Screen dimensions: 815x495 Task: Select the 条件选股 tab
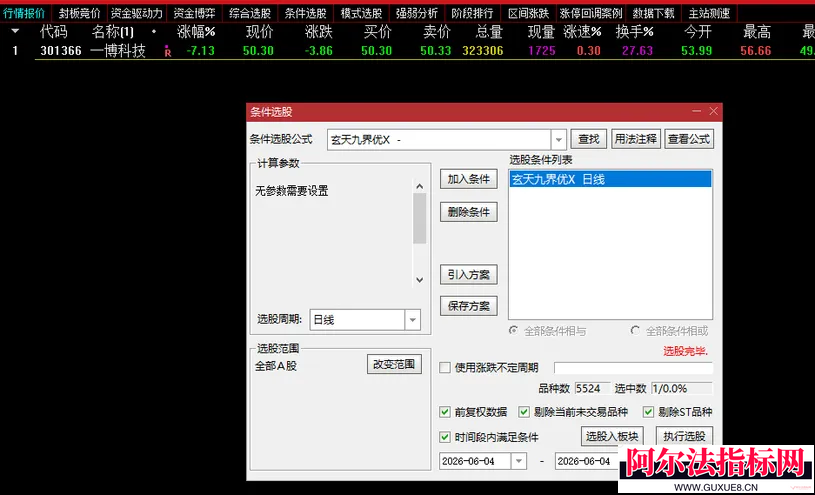pyautogui.click(x=306, y=13)
